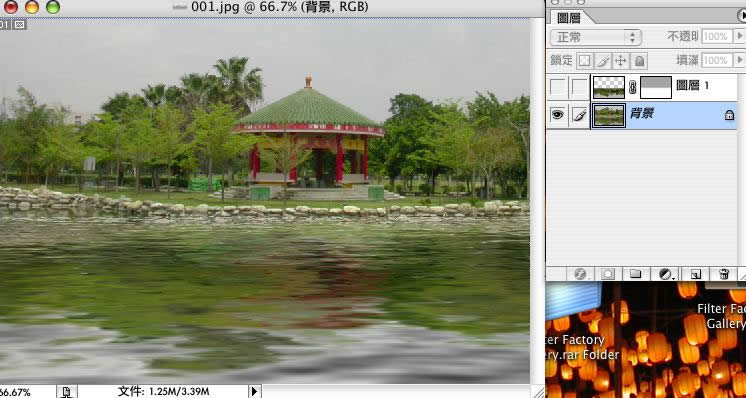The height and width of the screenshot is (398, 746).
Task: Open the status bar info popup arrow
Action: [x=254, y=391]
